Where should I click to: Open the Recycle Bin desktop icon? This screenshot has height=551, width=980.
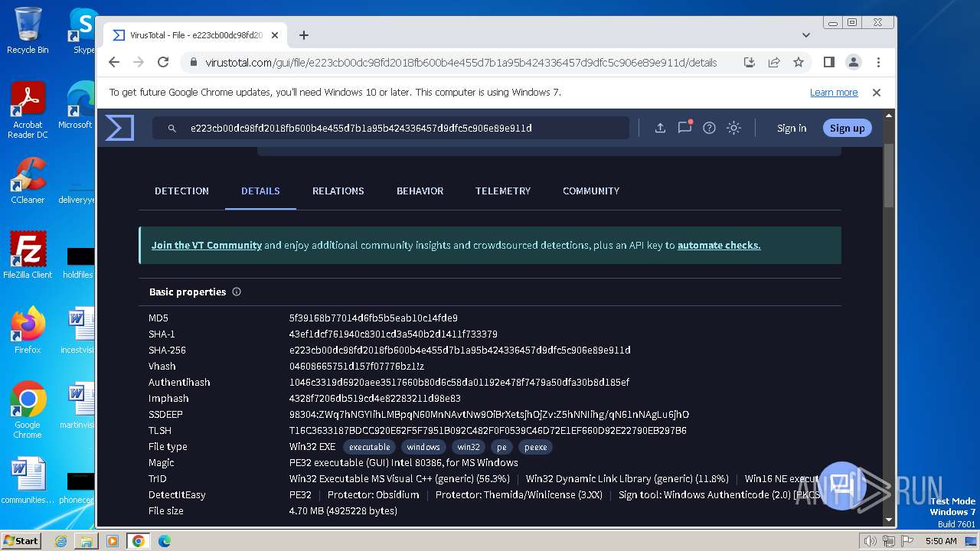point(28,31)
